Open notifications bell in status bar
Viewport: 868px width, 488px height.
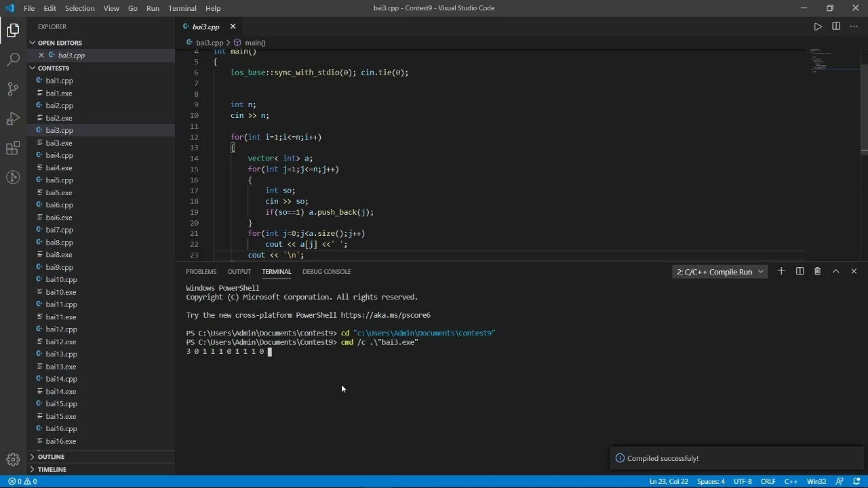[857, 481]
